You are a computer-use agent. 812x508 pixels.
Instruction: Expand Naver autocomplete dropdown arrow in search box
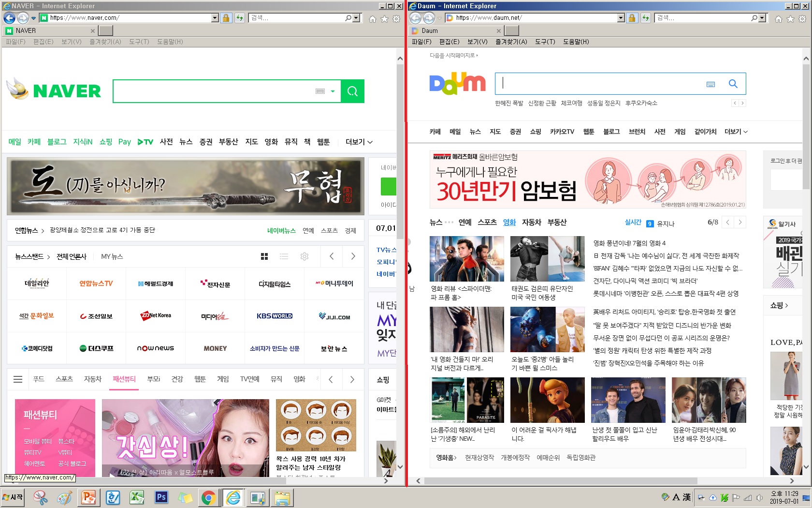[x=333, y=91]
